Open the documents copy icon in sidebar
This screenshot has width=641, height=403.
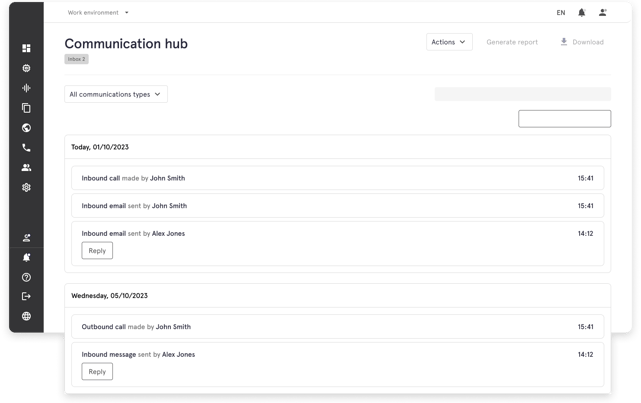pyautogui.click(x=26, y=108)
